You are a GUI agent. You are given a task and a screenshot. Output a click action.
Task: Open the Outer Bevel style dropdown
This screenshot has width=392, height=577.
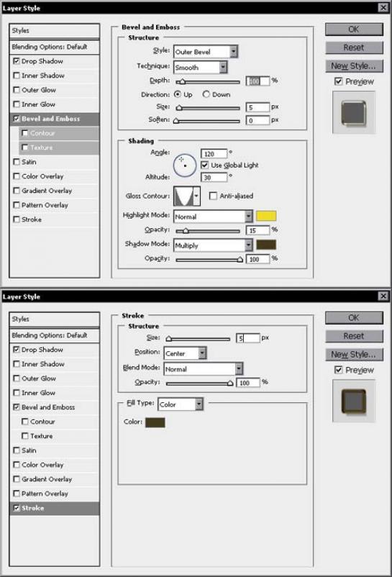pyautogui.click(x=206, y=52)
